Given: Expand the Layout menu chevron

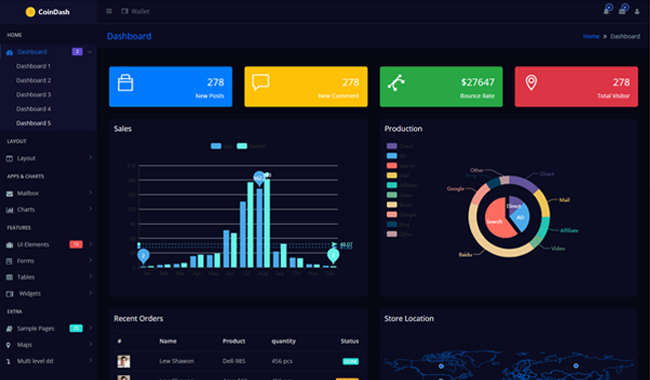Looking at the screenshot, I should [90, 157].
